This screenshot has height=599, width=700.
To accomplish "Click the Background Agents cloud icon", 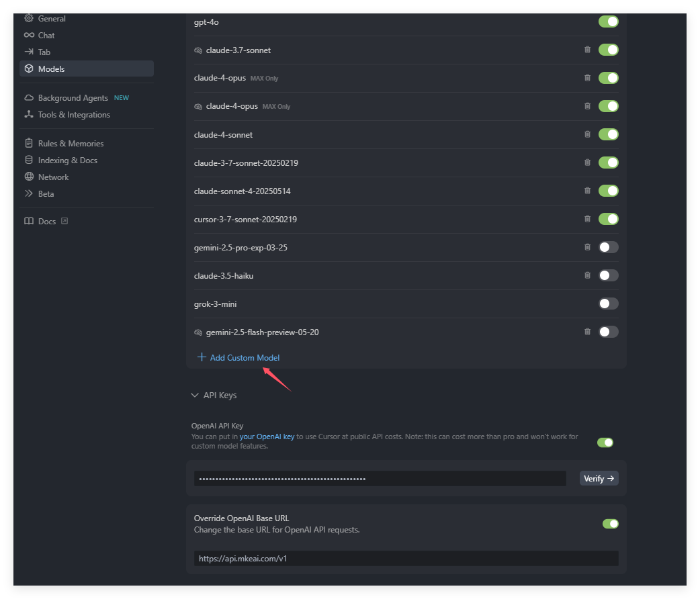I will point(29,97).
